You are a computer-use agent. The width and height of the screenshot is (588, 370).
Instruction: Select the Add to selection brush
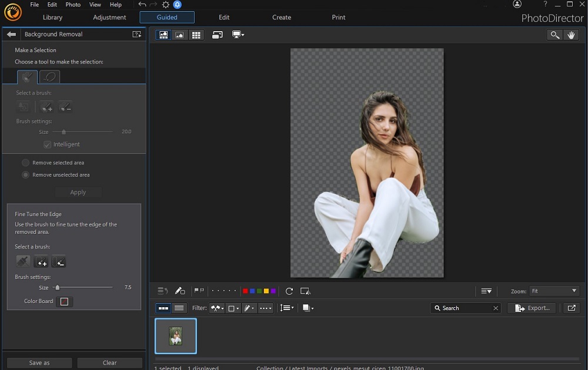click(x=46, y=107)
